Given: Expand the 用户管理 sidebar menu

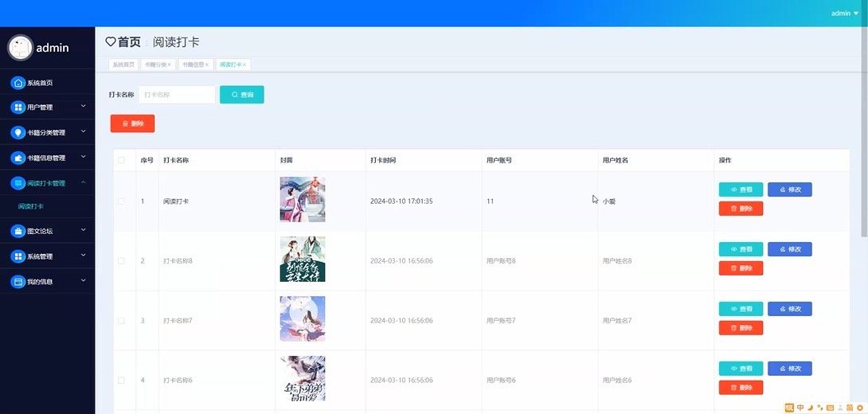Looking at the screenshot, I should coord(84,106).
